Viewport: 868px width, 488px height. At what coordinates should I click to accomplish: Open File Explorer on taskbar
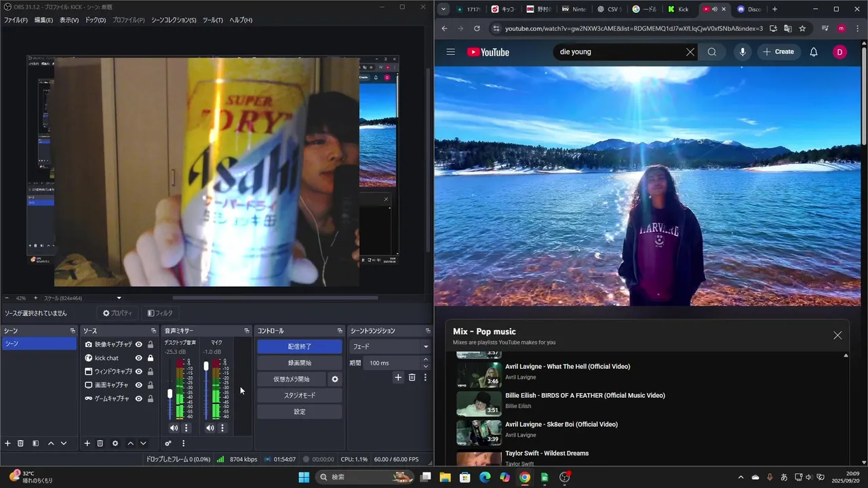pyautogui.click(x=445, y=477)
